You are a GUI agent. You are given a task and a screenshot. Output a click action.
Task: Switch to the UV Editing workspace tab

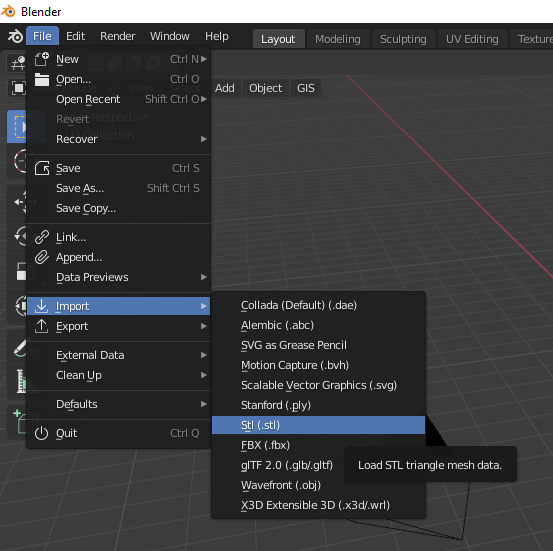[x=472, y=39]
